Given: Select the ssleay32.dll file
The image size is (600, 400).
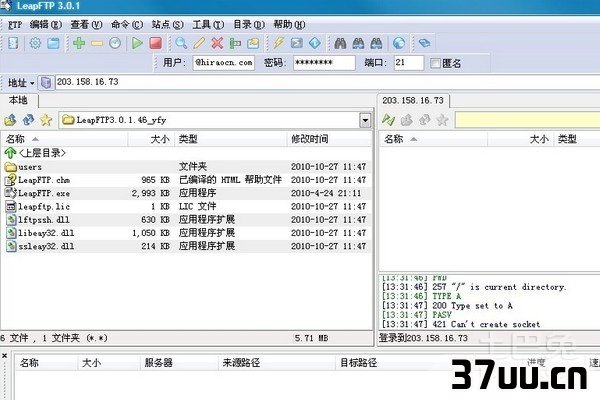Looking at the screenshot, I should (186, 246).
